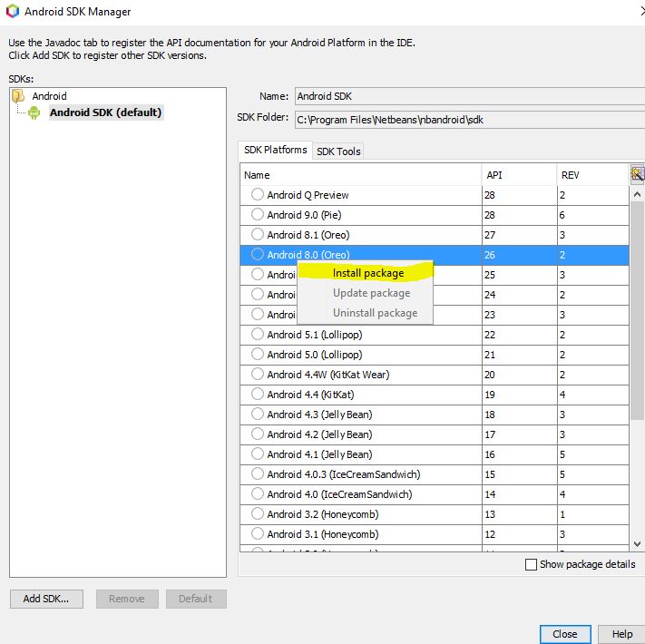The image size is (645, 644).
Task: Click the Android 4.0 (IceCreamSandwich) row text
Action: pyautogui.click(x=339, y=494)
